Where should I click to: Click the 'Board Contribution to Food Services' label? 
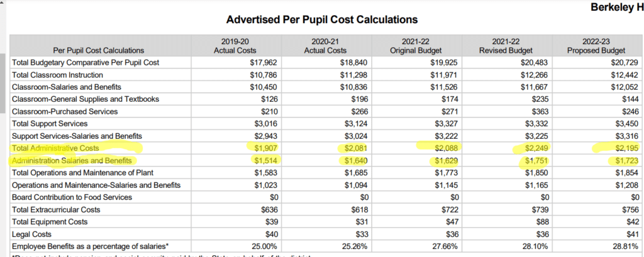72,197
